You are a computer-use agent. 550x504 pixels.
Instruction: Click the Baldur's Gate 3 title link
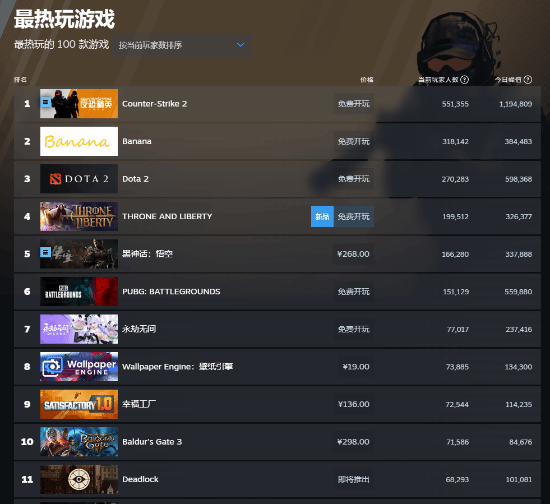pyautogui.click(x=152, y=442)
